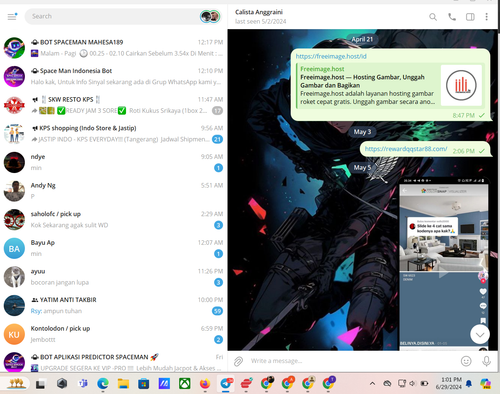The height and width of the screenshot is (394, 500).
Task: Open chat with Bayu Ap
Action: 113,248
